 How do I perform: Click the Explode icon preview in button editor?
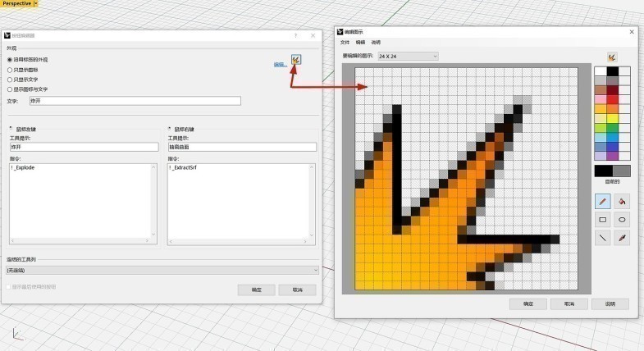pos(296,60)
